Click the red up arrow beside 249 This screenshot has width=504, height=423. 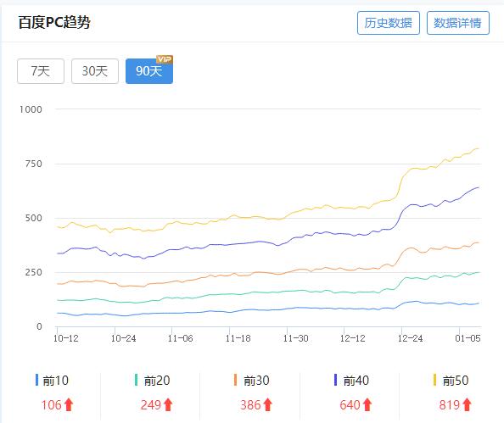click(169, 404)
